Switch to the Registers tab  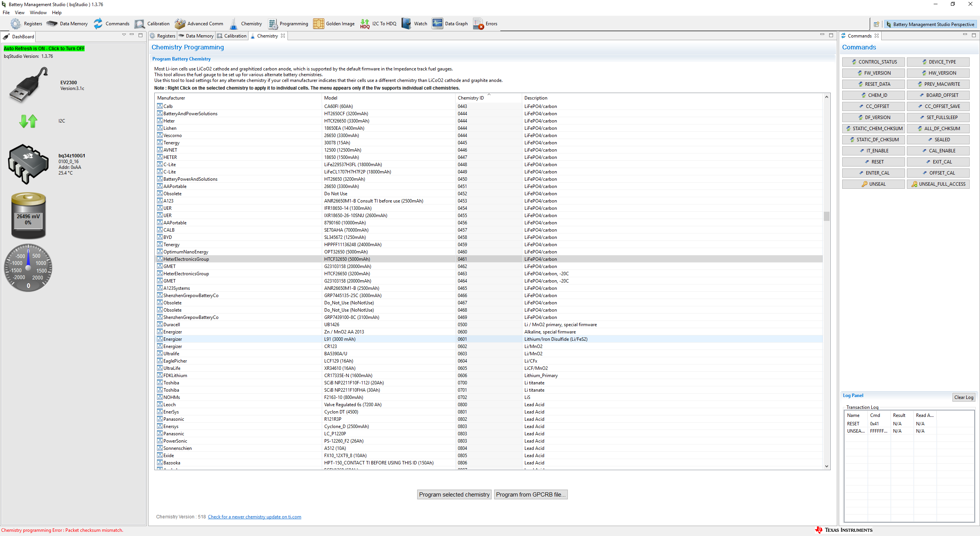[163, 36]
